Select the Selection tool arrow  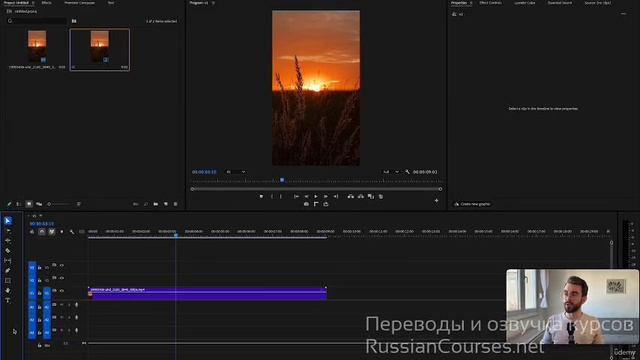pos(8,221)
